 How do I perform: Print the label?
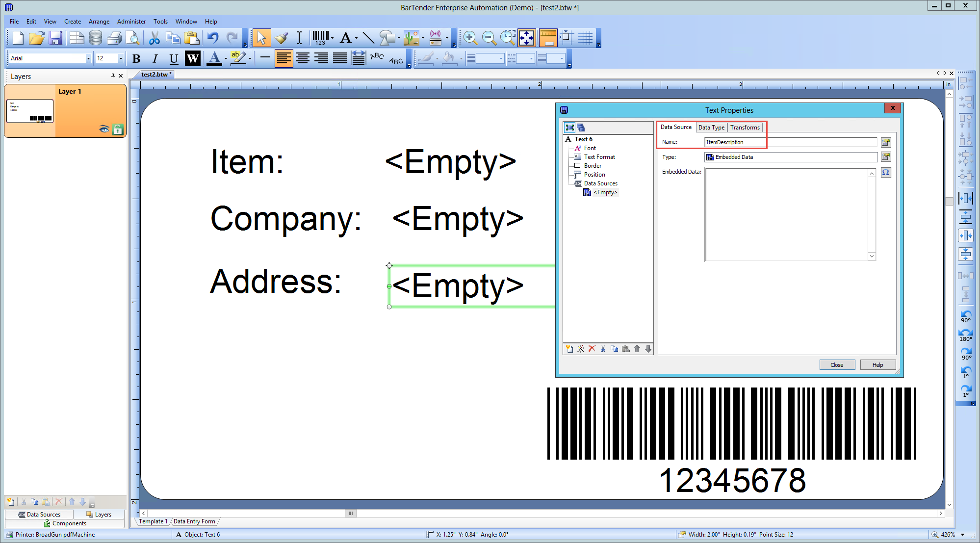[114, 38]
